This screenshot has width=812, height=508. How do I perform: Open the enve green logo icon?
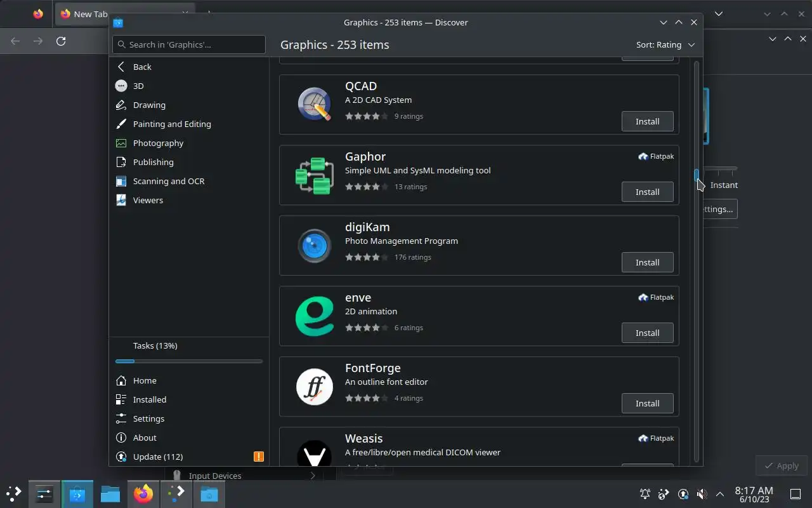point(315,316)
